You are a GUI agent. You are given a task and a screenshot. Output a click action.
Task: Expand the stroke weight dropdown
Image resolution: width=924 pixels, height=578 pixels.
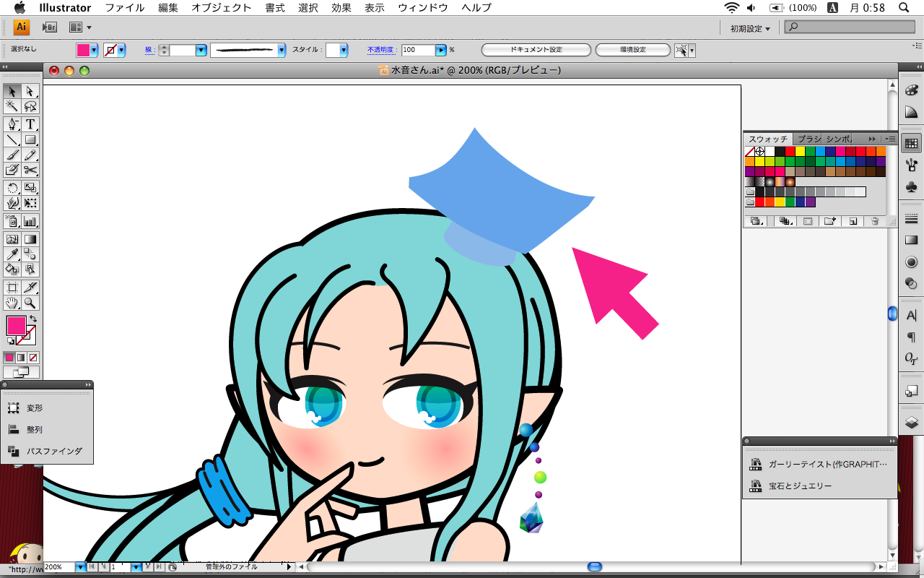point(201,50)
